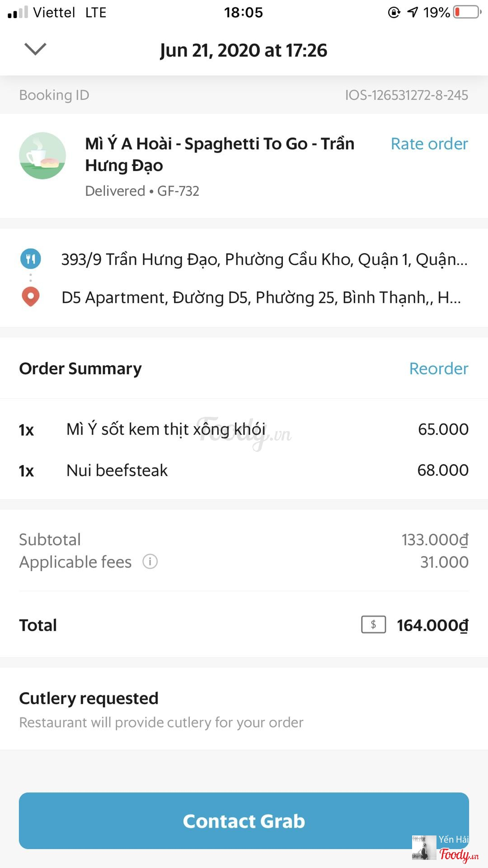The width and height of the screenshot is (488, 868).
Task: Tap the D5 Apartment delivery address
Action: point(261,297)
